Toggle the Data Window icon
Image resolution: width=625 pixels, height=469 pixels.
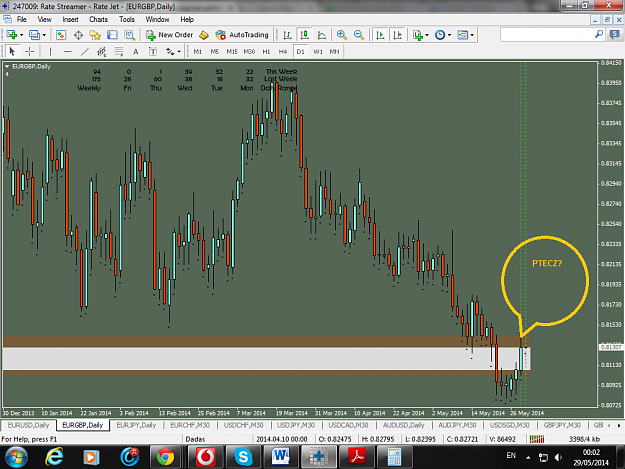click(78, 35)
